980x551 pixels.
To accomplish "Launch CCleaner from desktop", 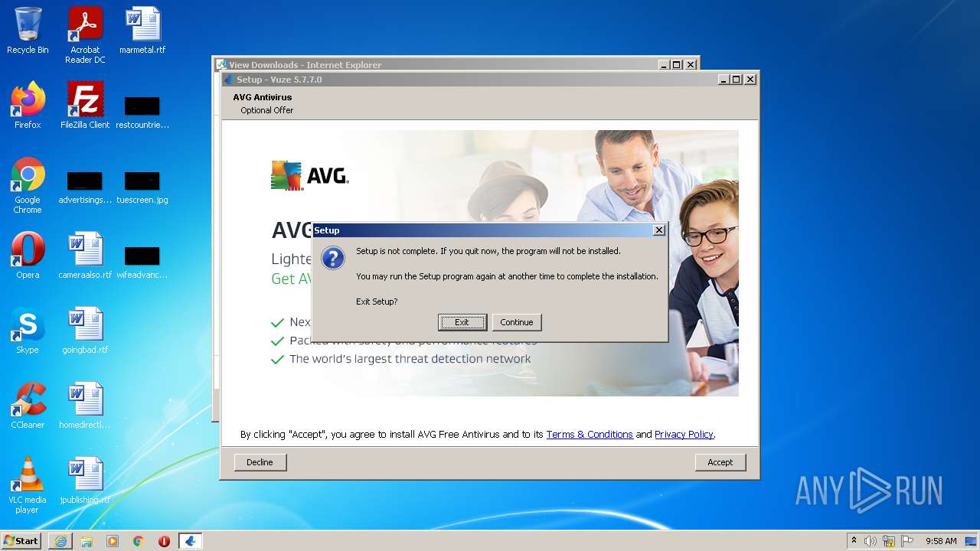I will [28, 406].
